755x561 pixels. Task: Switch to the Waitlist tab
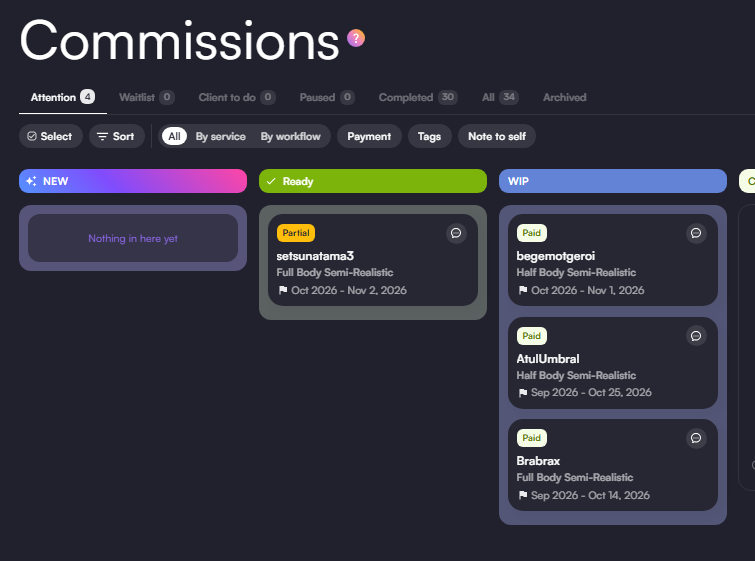tap(146, 97)
